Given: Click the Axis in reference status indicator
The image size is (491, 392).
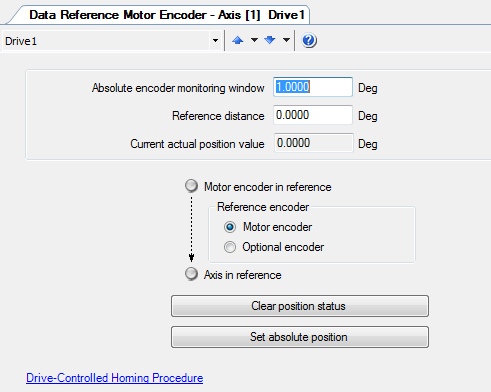Looking at the screenshot, I should 191,274.
